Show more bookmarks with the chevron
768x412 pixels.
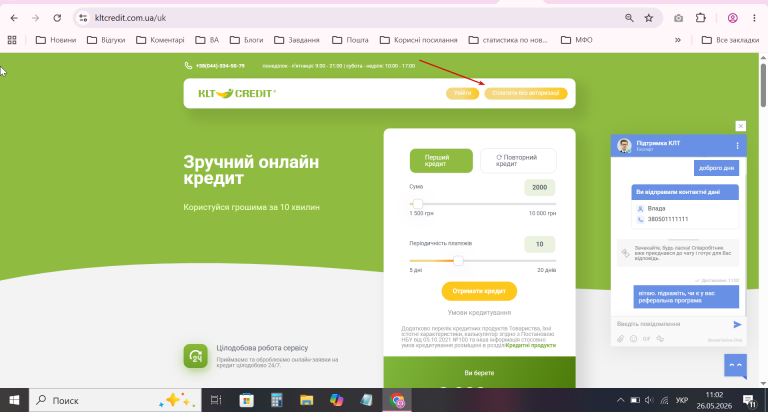pos(678,40)
